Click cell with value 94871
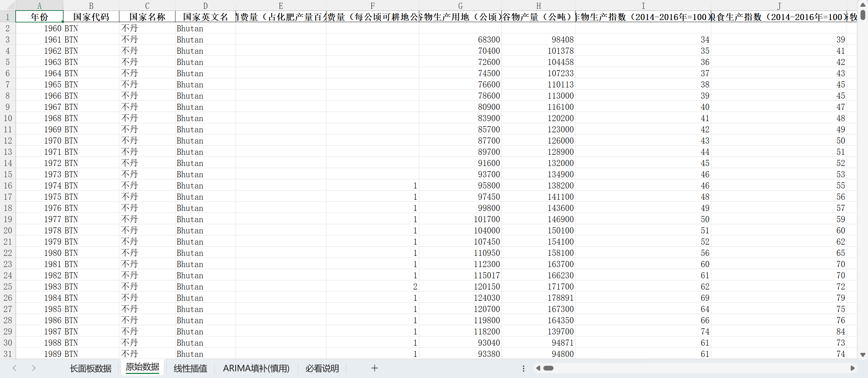The image size is (868, 378). (539, 343)
